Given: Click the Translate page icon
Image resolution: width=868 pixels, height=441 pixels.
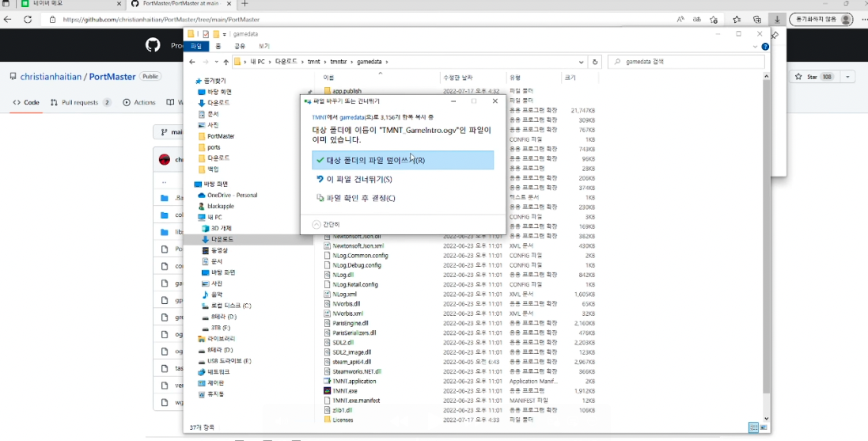Looking at the screenshot, I should coord(697,19).
